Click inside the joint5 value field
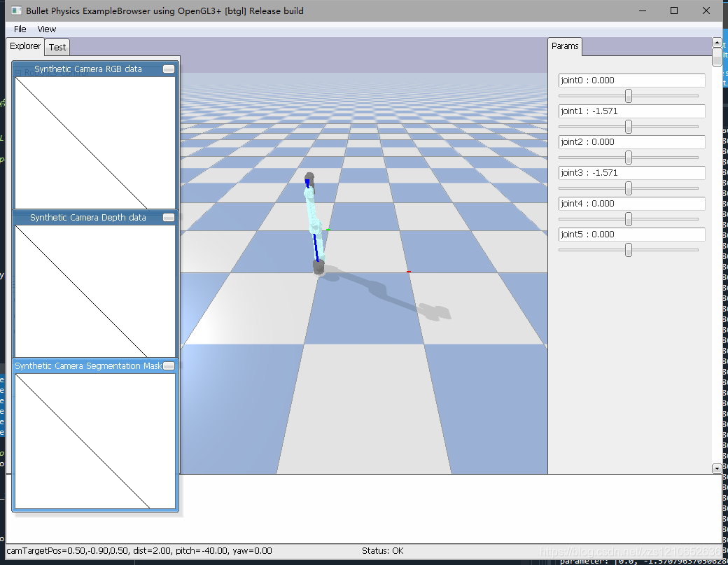Viewport: 728px width, 565px height. (631, 234)
